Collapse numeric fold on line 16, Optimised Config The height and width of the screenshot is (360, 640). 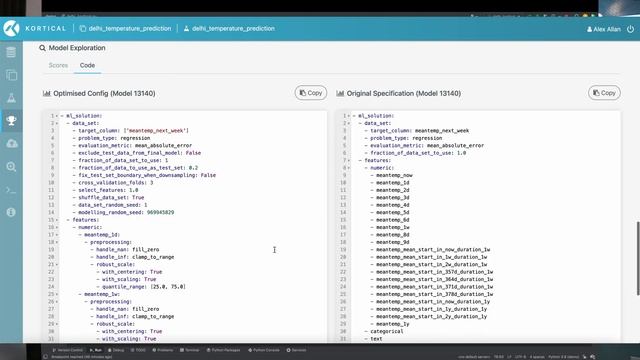57,227
